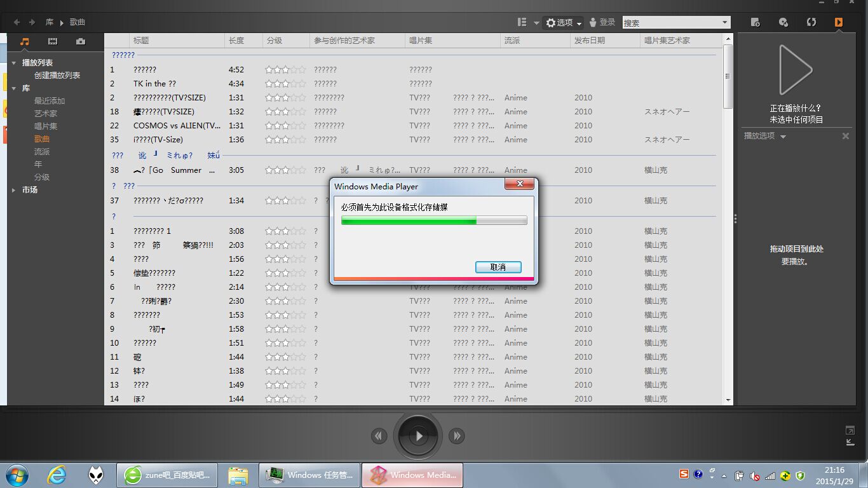
Task: Open the burn disc tab icon
Action: click(x=783, y=22)
